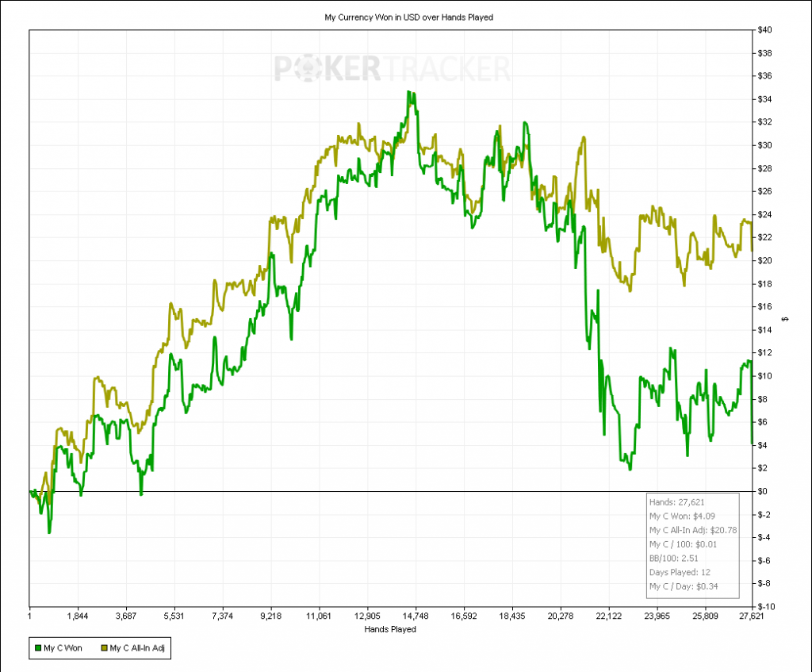Click the "$6" y-axis label
This screenshot has width=812, height=672.
tap(762, 422)
